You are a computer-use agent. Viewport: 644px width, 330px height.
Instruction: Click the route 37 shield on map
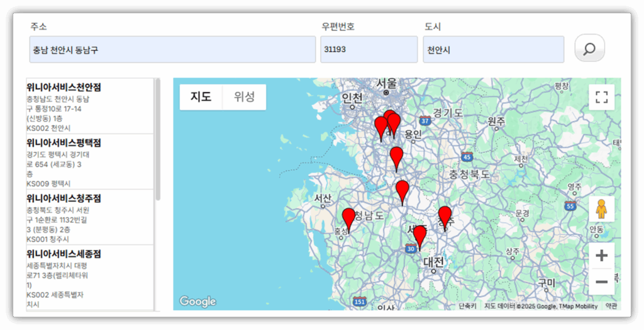click(425, 121)
